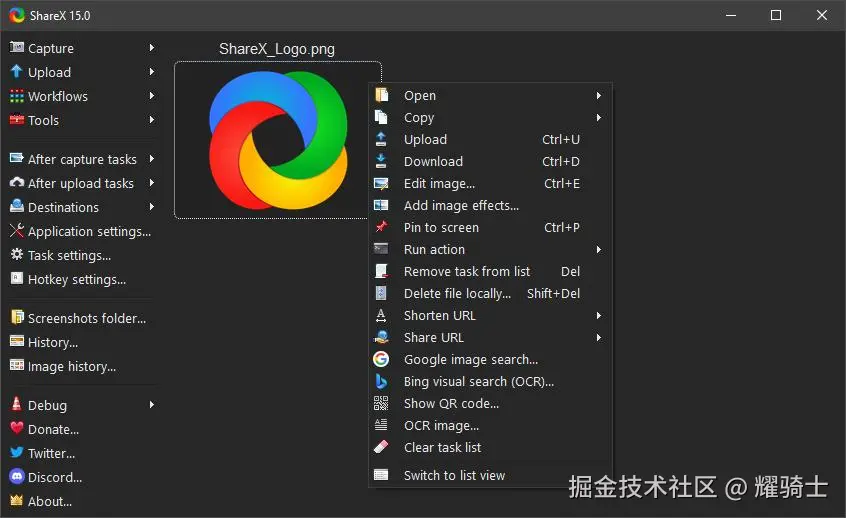Click the Show QR code icon

point(381,403)
